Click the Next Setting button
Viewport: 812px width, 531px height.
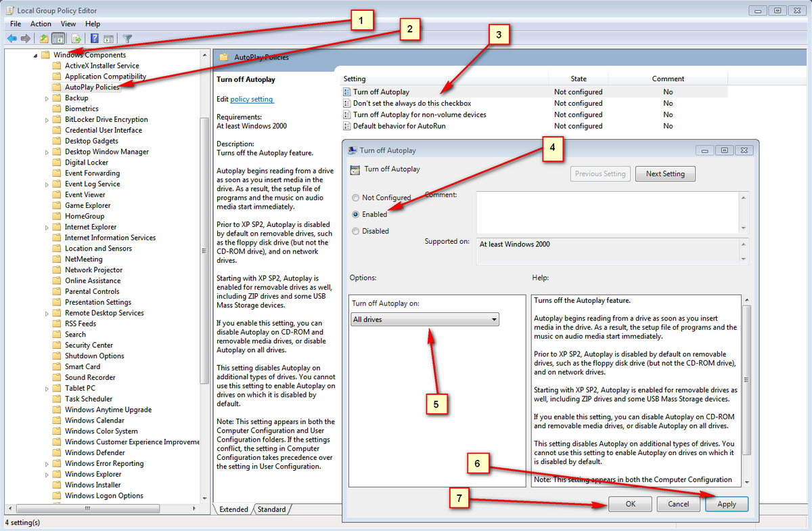(665, 174)
